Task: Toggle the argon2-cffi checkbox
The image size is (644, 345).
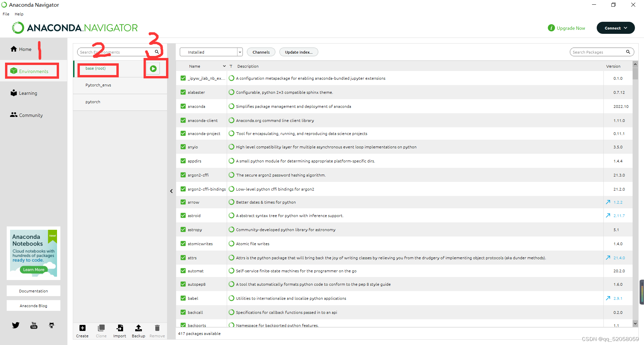Action: click(183, 175)
